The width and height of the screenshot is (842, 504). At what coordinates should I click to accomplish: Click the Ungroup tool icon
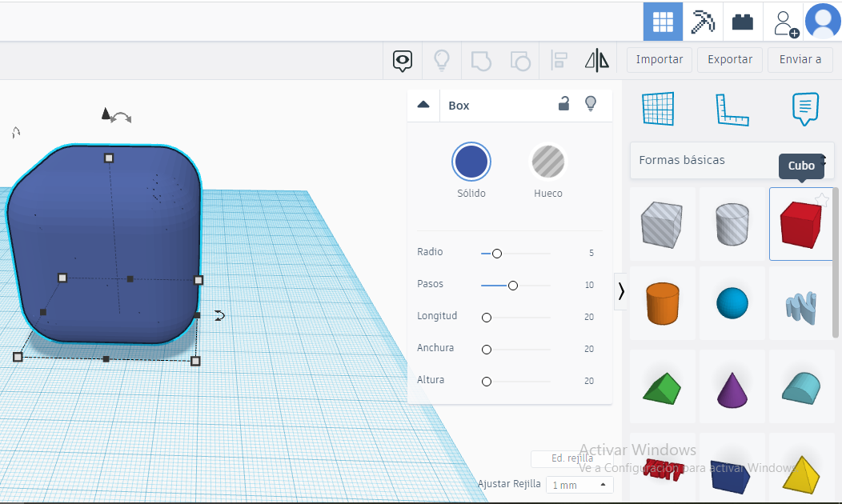(519, 60)
